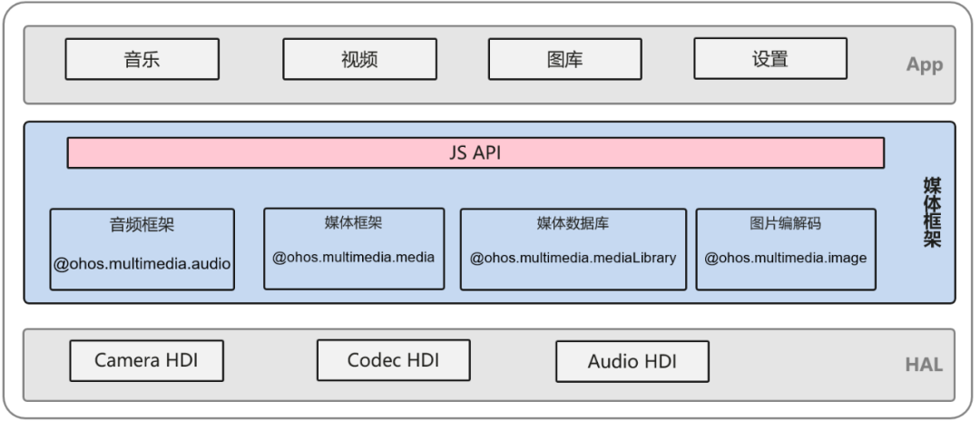Image resolution: width=980 pixels, height=421 pixels.
Task: Click the pink JS API bar
Action: pyautogui.click(x=475, y=153)
